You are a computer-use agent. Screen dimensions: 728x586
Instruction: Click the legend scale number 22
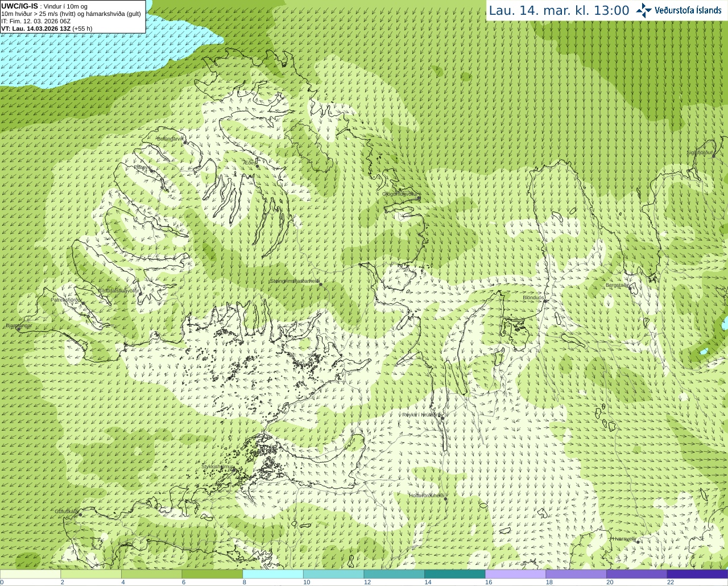click(671, 582)
